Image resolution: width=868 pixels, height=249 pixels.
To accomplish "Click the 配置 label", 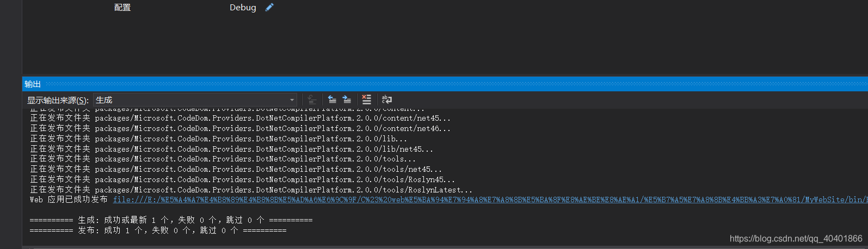I will tap(122, 8).
